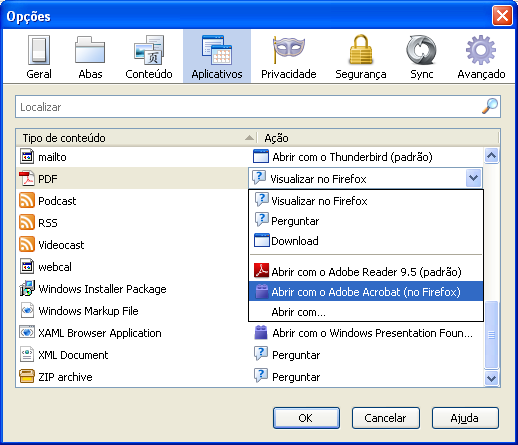Screen dimensions: 518x445
Task: Click the XML Document icon
Action: [27, 355]
